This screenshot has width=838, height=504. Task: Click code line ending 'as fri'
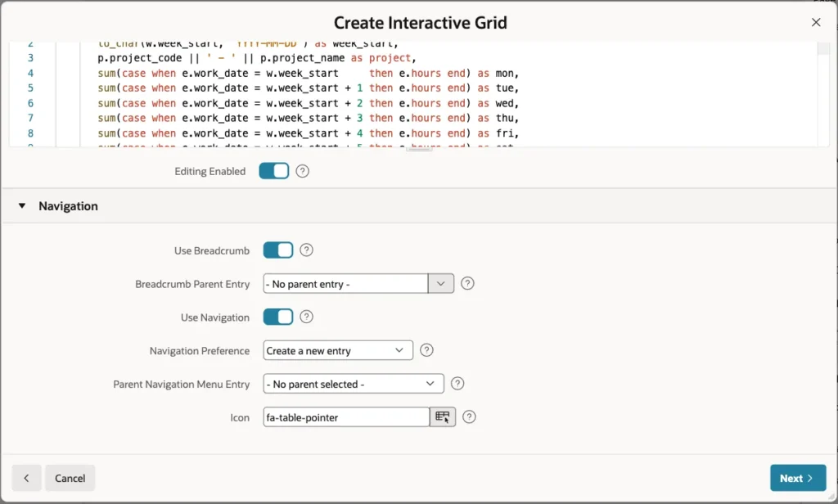click(309, 133)
